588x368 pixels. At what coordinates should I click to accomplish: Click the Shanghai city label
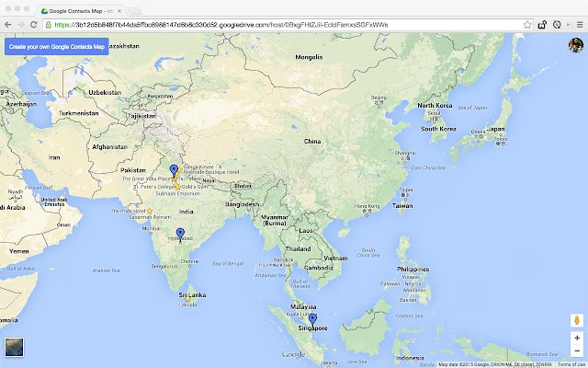405,153
